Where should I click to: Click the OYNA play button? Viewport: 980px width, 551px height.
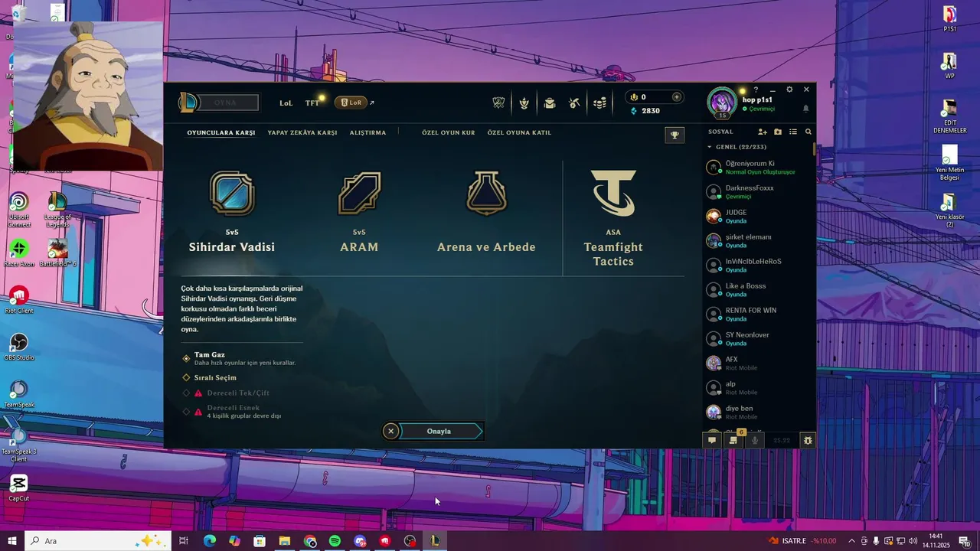pyautogui.click(x=228, y=103)
